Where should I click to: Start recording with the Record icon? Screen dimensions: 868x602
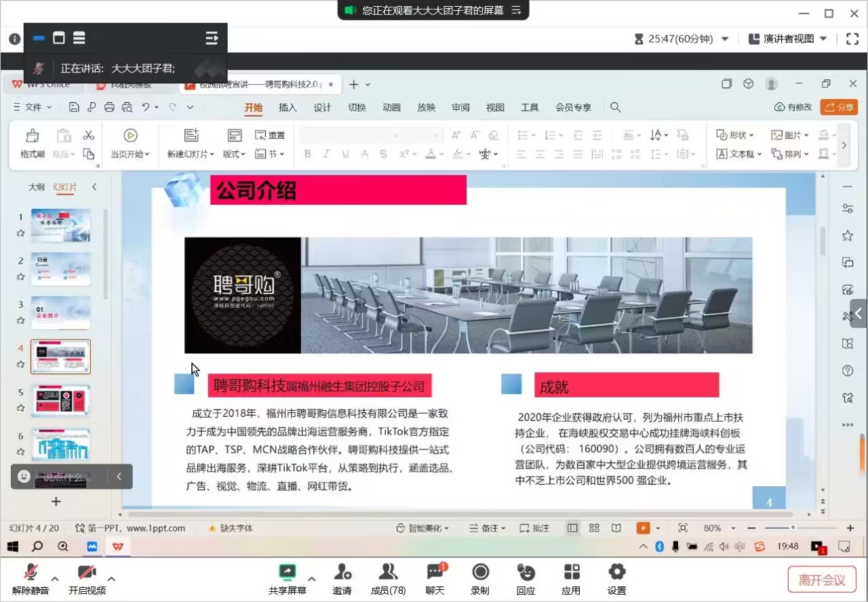pos(480,573)
